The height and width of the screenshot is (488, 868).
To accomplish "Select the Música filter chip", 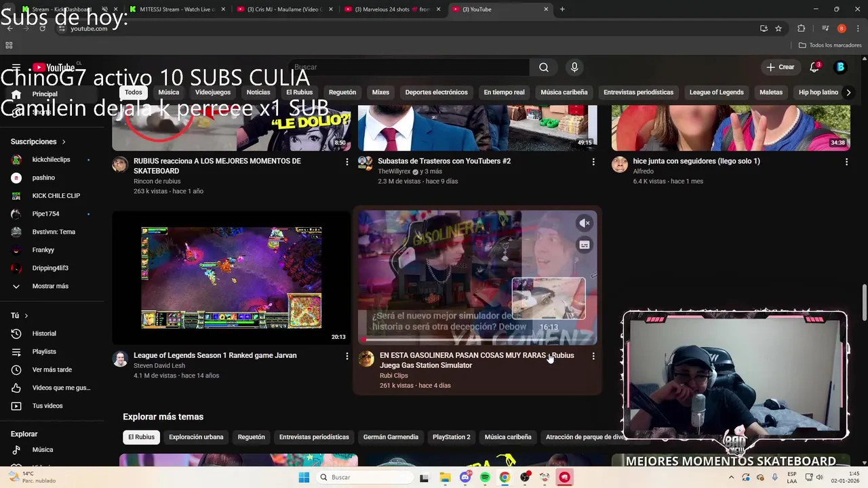I will pos(169,92).
